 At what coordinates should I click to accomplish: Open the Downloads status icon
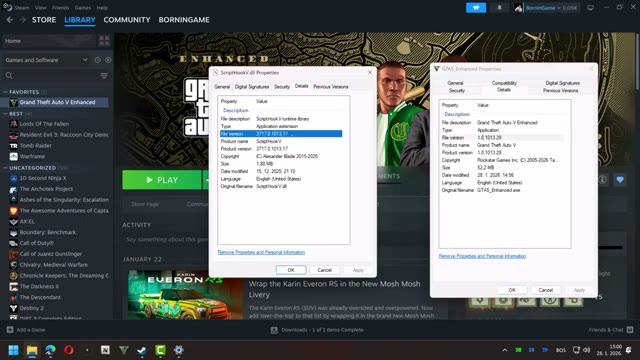pyautogui.click(x=274, y=330)
